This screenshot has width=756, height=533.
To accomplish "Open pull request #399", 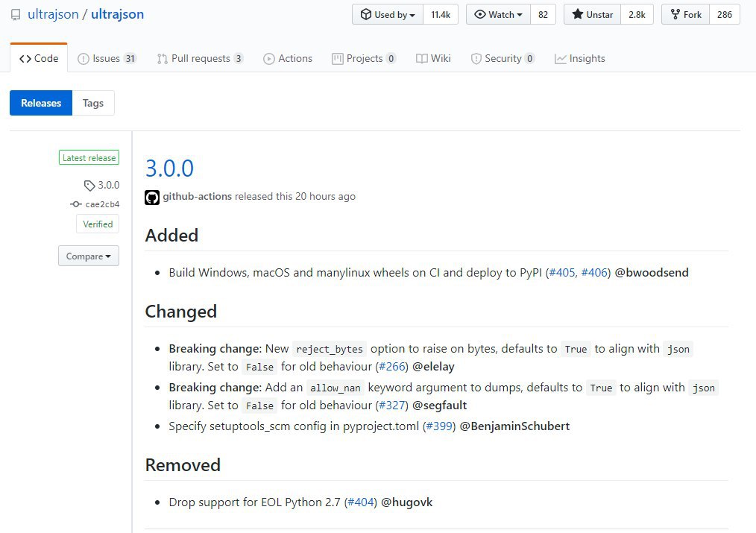I will (439, 426).
